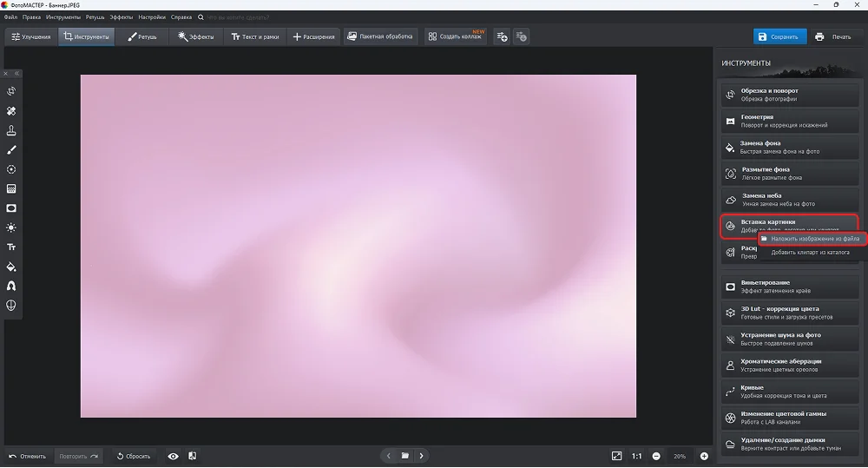Switch to the 'Ретушь' tab

click(x=141, y=36)
